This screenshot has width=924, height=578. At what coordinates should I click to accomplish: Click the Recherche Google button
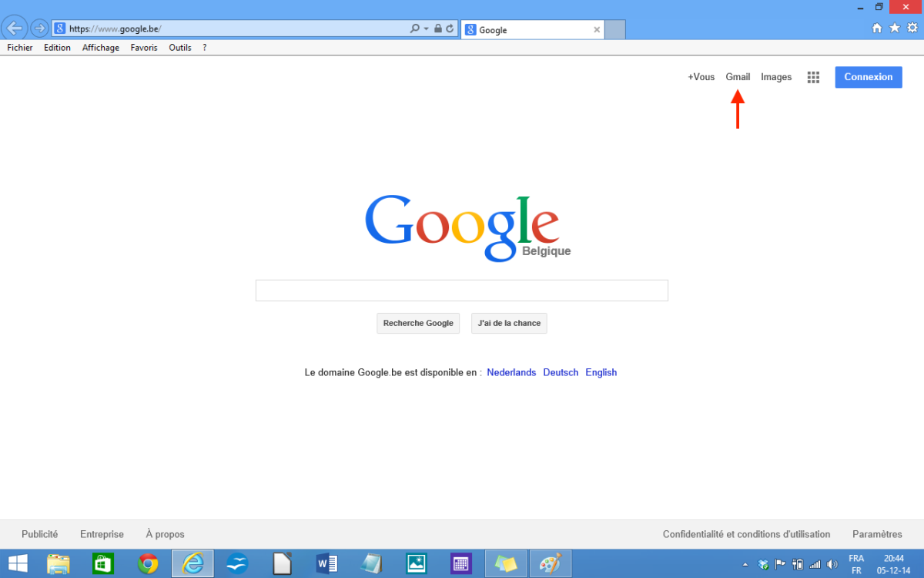[x=418, y=323]
